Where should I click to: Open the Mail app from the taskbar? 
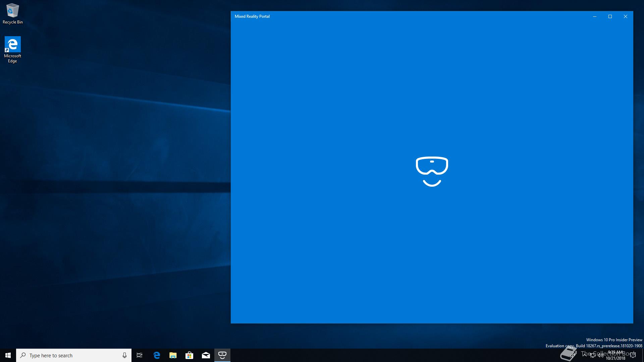(x=206, y=355)
